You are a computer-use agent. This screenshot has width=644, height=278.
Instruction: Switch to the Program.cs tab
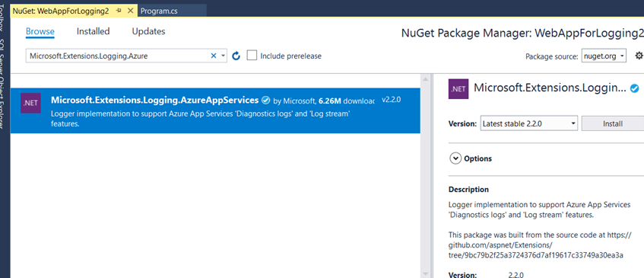point(160,11)
